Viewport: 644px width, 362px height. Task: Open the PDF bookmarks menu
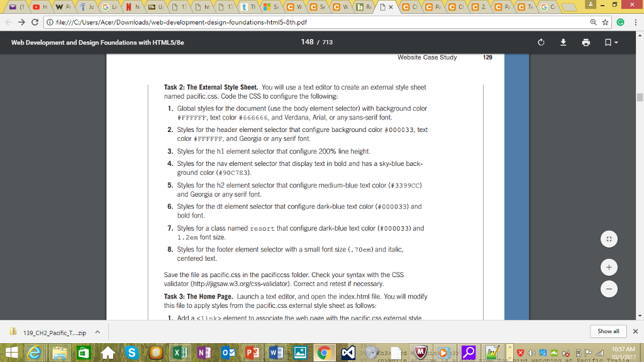pos(611,42)
